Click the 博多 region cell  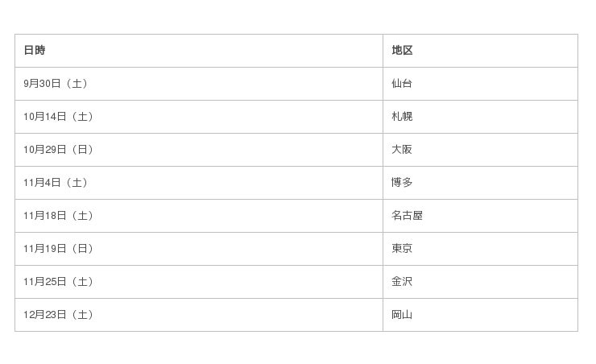402,183
